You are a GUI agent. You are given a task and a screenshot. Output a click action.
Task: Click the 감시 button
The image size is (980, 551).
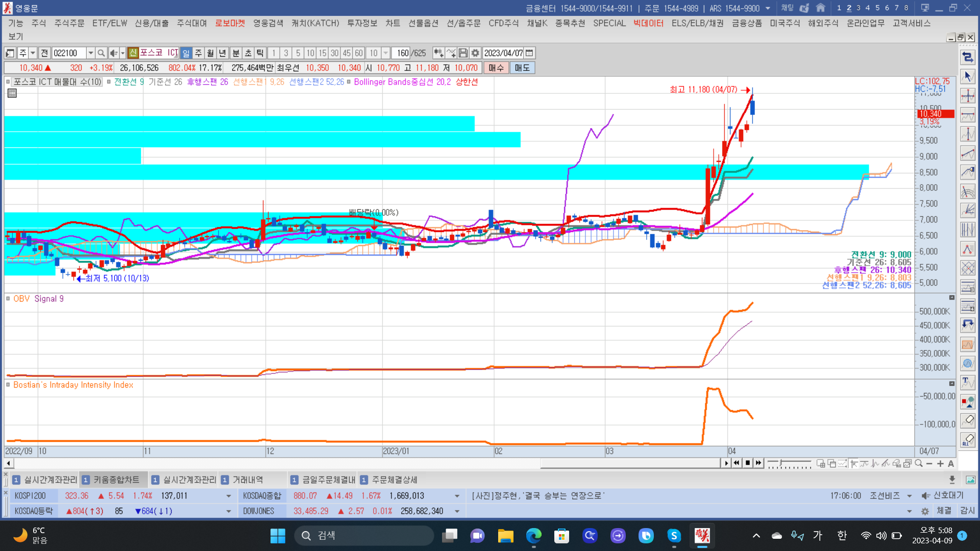tap(967, 511)
